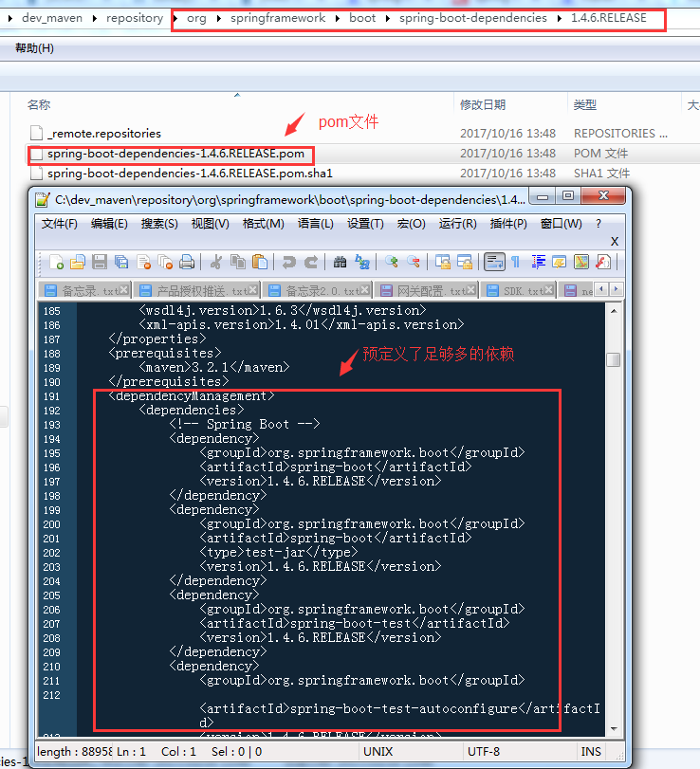Expand the dropdown arrow after springframework in the address bar
The image size is (700, 769).
click(x=338, y=19)
